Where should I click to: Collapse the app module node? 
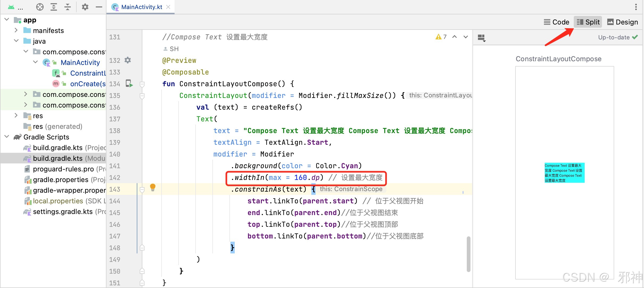[7, 20]
